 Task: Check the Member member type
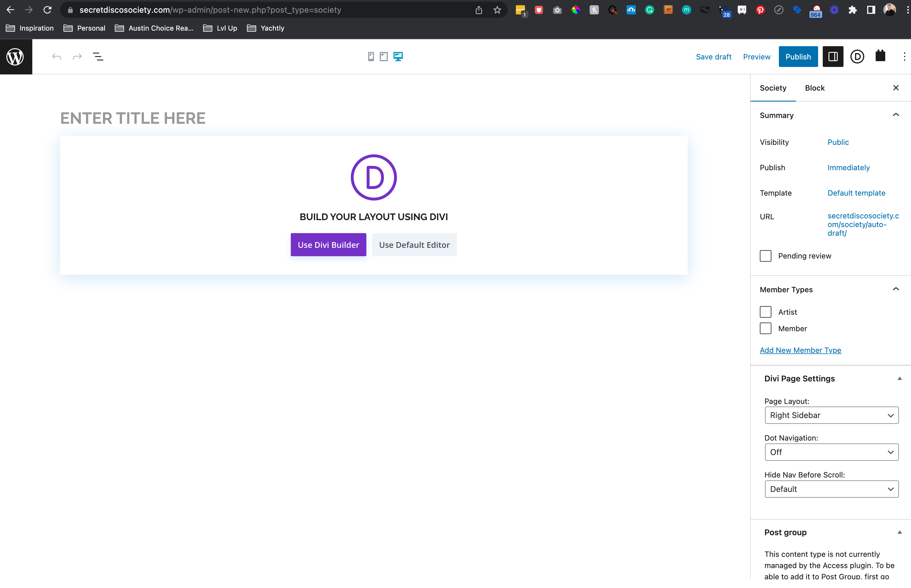765,328
